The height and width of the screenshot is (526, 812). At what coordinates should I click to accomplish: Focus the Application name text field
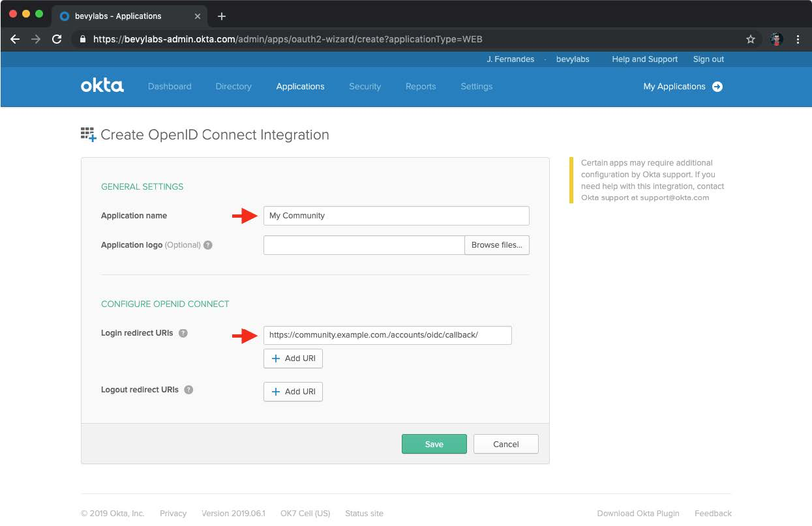(x=396, y=216)
